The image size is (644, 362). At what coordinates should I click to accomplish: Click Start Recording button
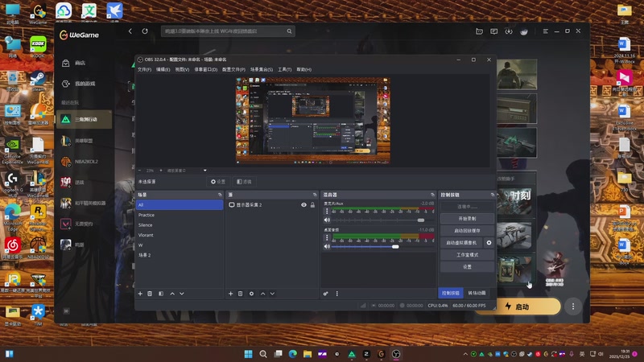click(x=468, y=219)
